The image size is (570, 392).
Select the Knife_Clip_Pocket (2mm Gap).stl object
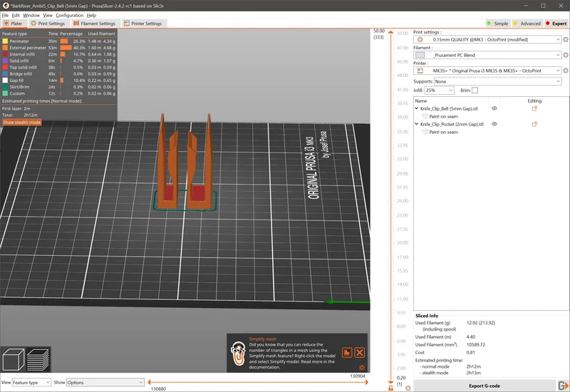[452, 124]
